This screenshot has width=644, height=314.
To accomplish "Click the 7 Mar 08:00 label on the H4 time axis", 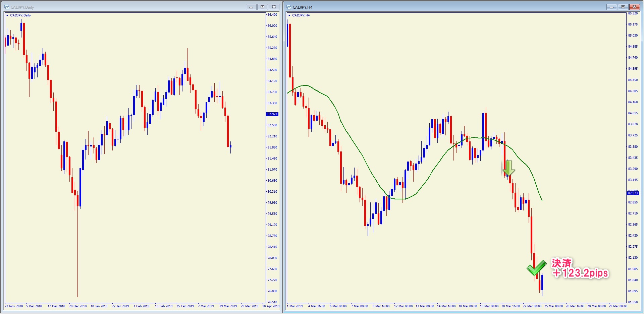I will [x=360, y=306].
